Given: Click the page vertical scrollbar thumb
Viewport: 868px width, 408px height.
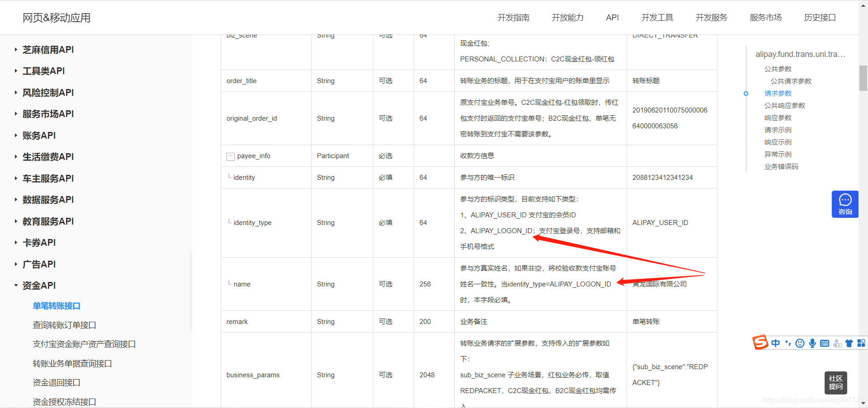Looking at the screenshot, I should click(863, 78).
